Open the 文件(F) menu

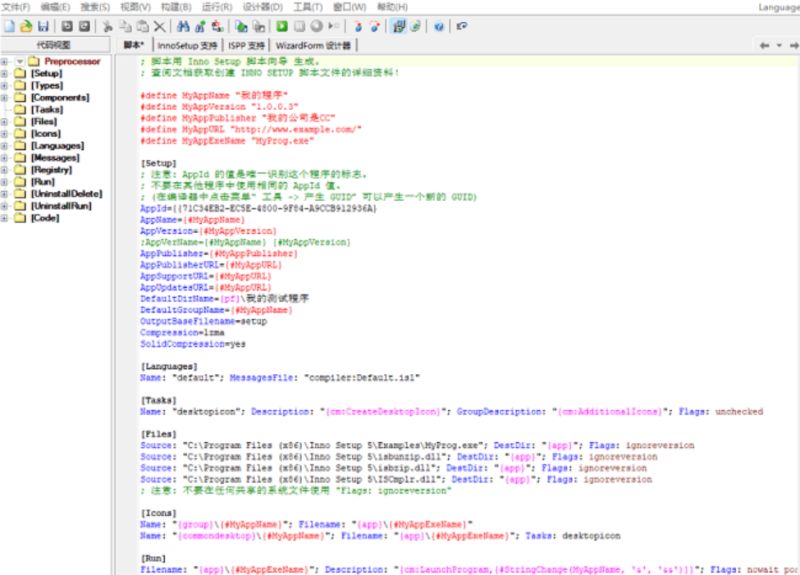pos(16,7)
